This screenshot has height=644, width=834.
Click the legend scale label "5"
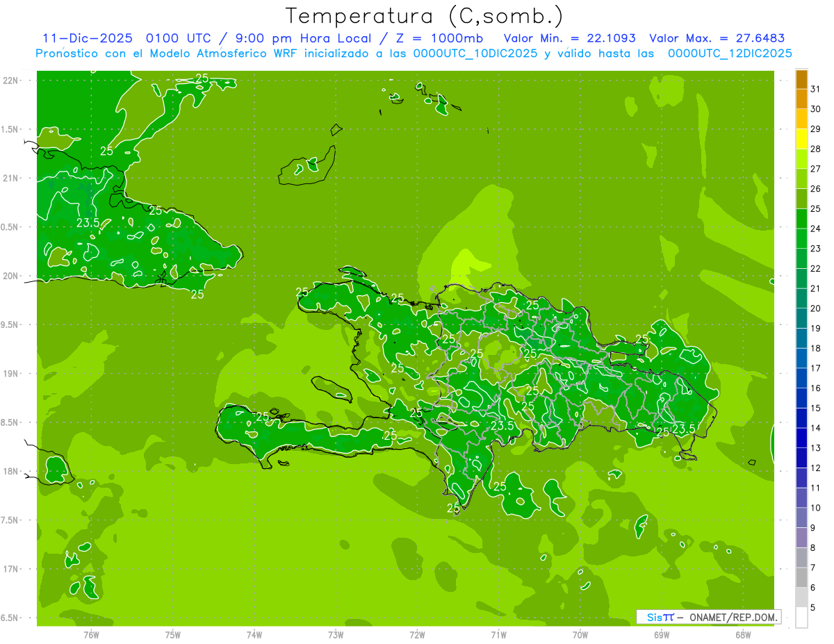click(x=813, y=608)
